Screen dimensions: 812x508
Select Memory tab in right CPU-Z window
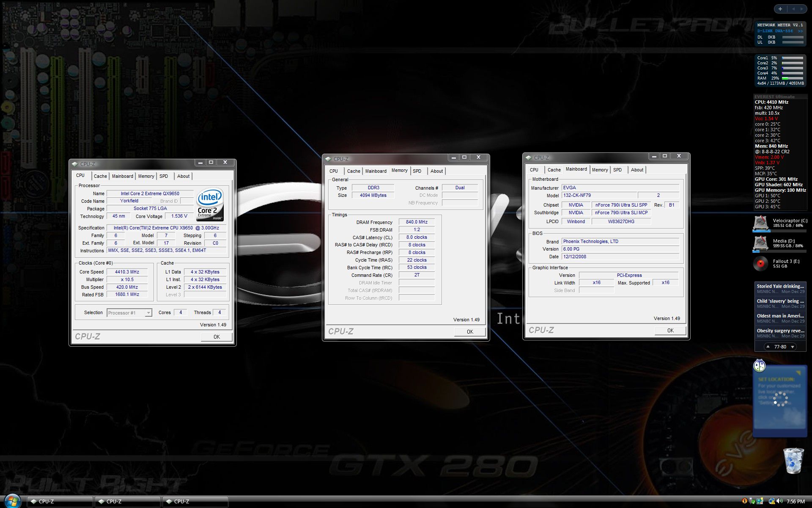600,170
